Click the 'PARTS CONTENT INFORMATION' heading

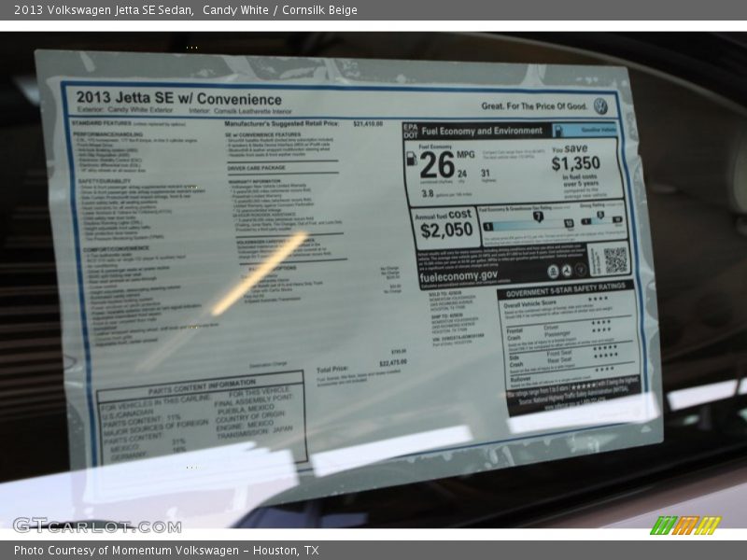(x=202, y=386)
